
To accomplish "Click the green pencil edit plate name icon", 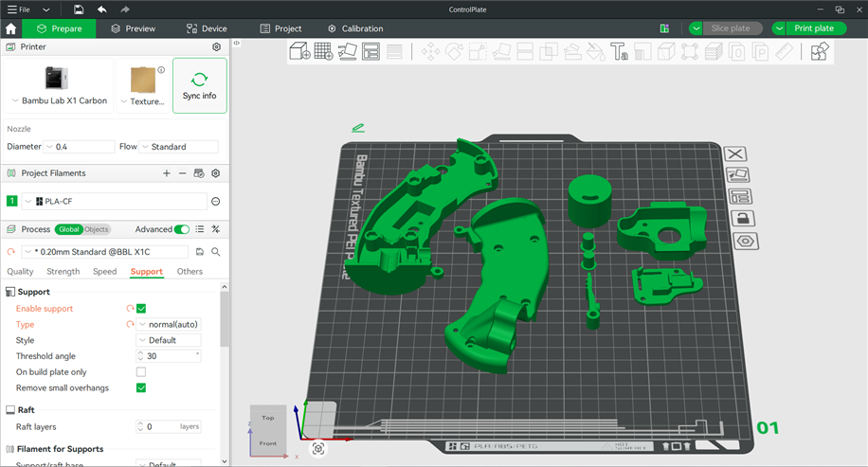I will pyautogui.click(x=358, y=128).
